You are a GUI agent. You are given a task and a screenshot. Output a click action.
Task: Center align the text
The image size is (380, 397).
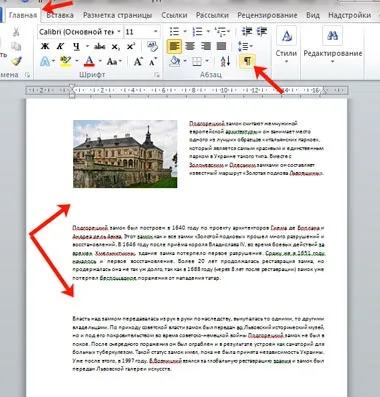(x=190, y=46)
